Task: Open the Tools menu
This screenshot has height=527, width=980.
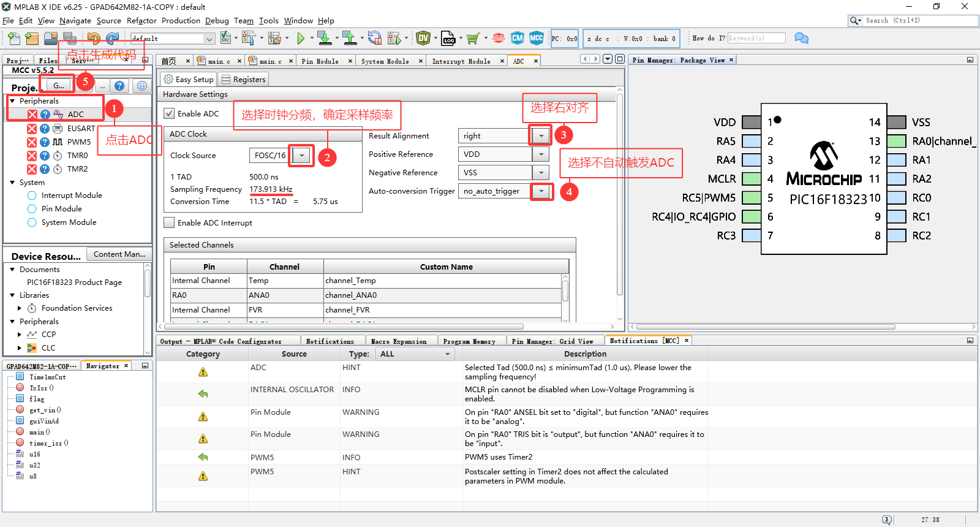Action: point(268,20)
